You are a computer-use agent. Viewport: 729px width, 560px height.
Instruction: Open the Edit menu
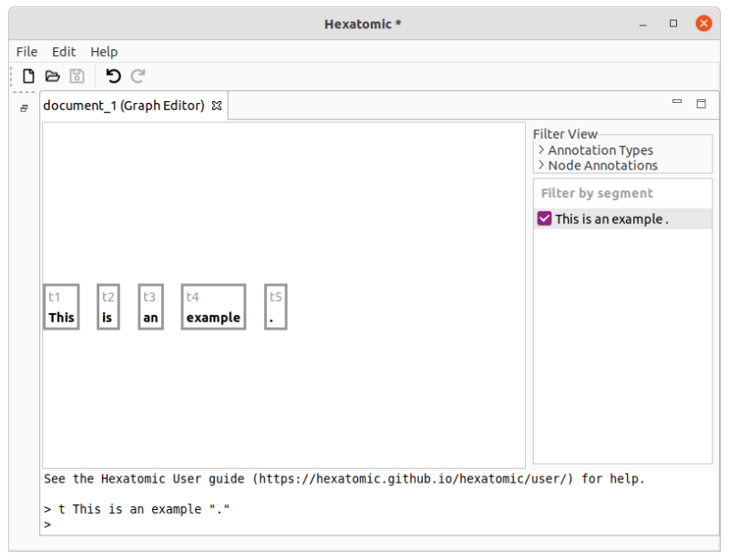[x=64, y=52]
